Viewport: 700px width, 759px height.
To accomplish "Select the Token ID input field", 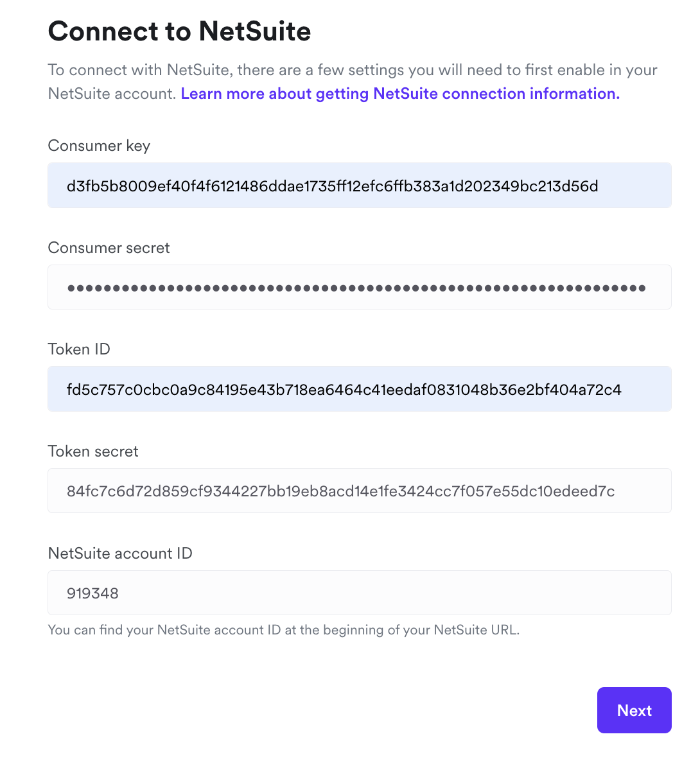I will coord(359,388).
